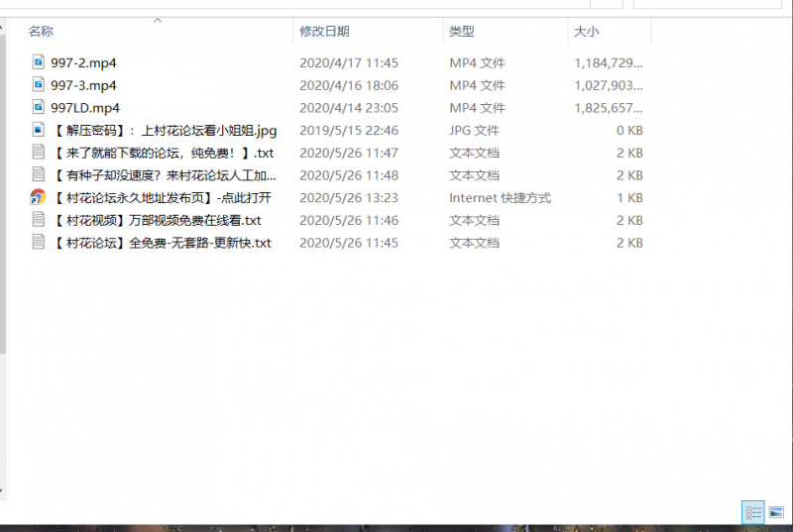The image size is (793, 532).
Task: Click the text icon for 村花视频 file
Action: point(39,219)
